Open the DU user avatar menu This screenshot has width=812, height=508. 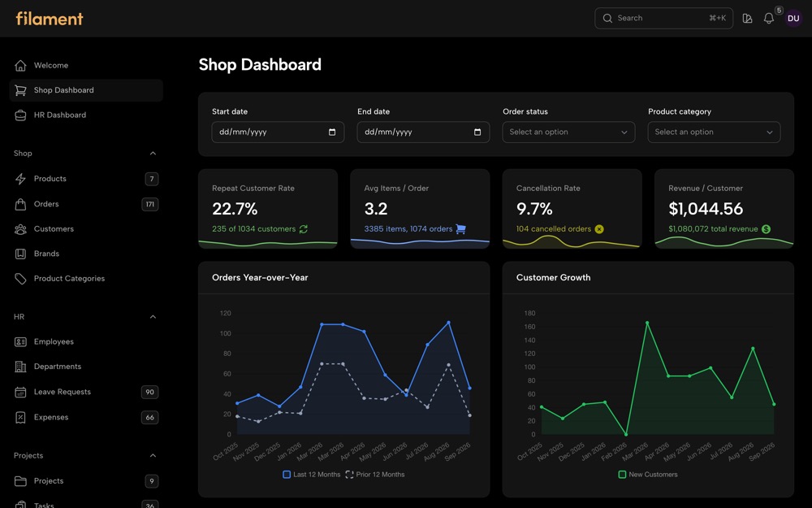(x=793, y=19)
